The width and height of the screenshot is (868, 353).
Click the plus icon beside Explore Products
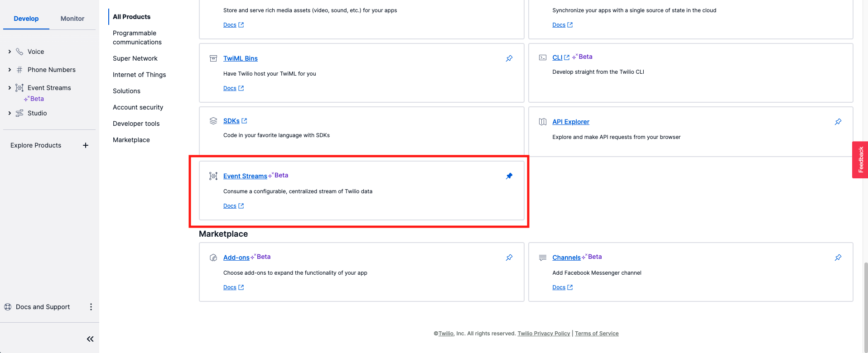pyautogui.click(x=86, y=145)
